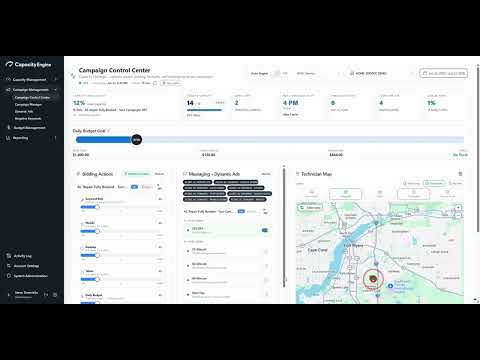Screen dimensions: 480x360
Task: Select Campaign Manager sidebar item
Action: pyautogui.click(x=28, y=105)
